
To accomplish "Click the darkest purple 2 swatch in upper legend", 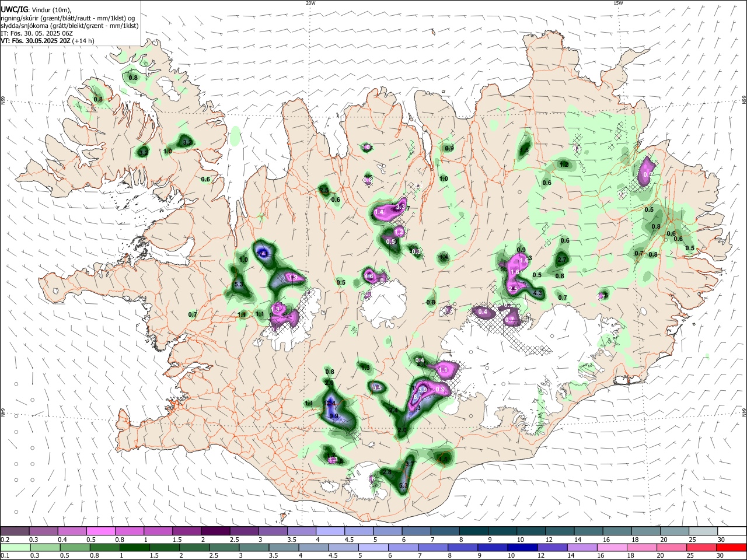I will point(215,531).
